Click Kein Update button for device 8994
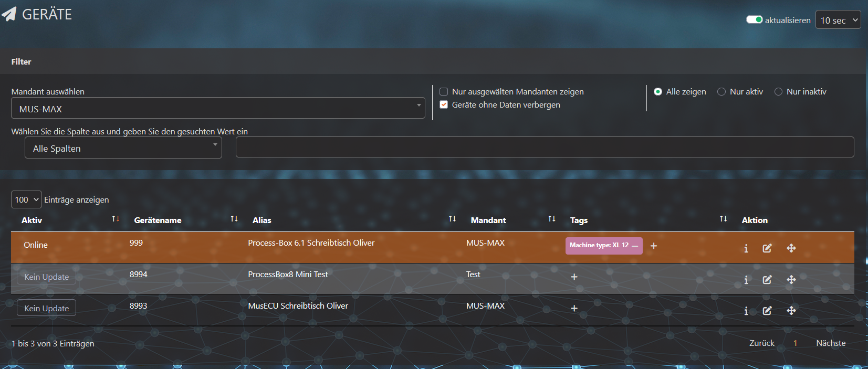 pyautogui.click(x=46, y=277)
